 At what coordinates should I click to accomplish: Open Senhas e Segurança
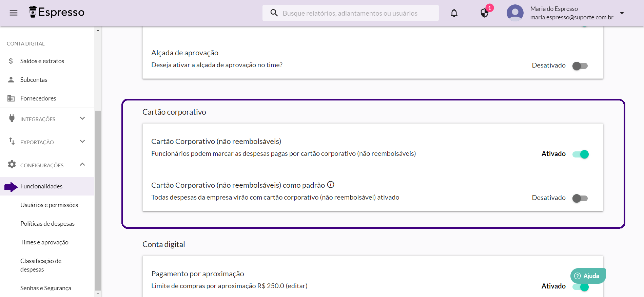click(x=46, y=288)
